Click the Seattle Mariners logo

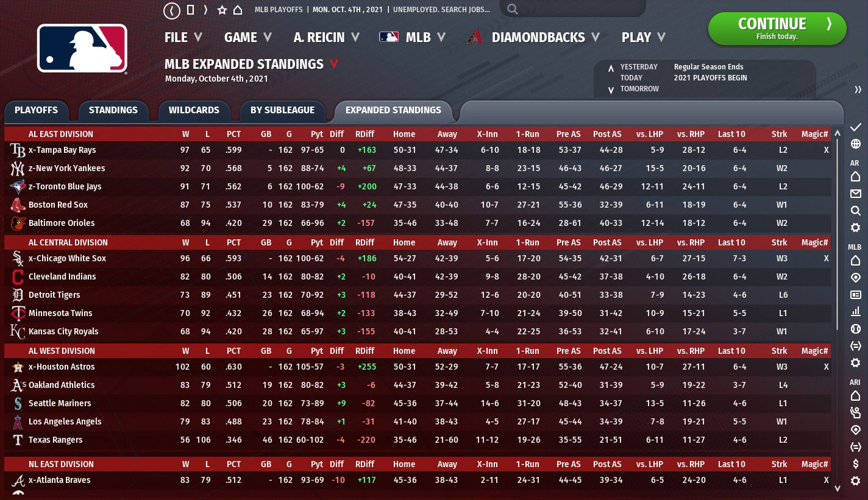click(x=17, y=403)
